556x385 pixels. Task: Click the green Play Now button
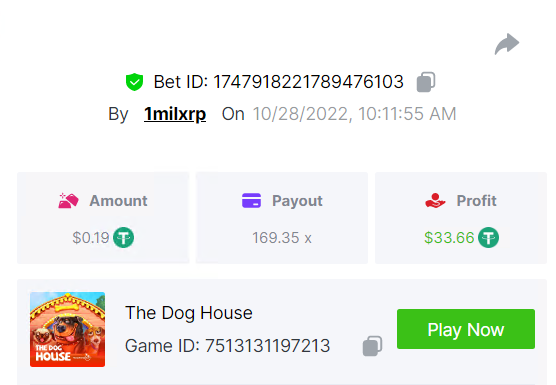466,329
